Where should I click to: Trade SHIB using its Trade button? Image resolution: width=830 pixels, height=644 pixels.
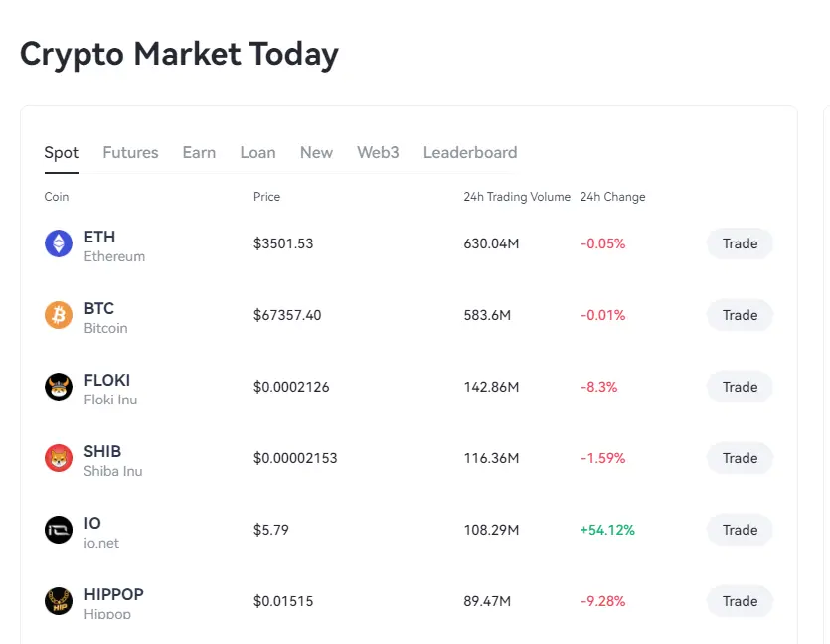[740, 458]
